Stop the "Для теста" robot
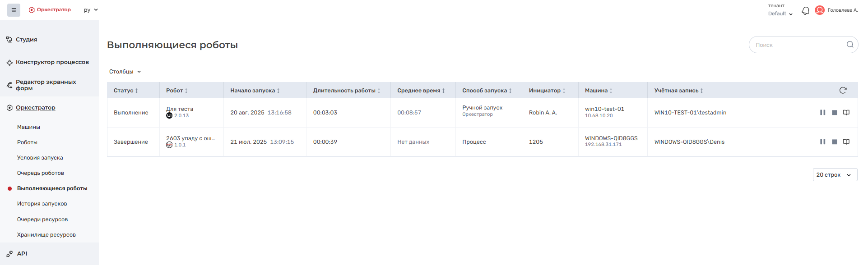The width and height of the screenshot is (868, 265). [834, 113]
